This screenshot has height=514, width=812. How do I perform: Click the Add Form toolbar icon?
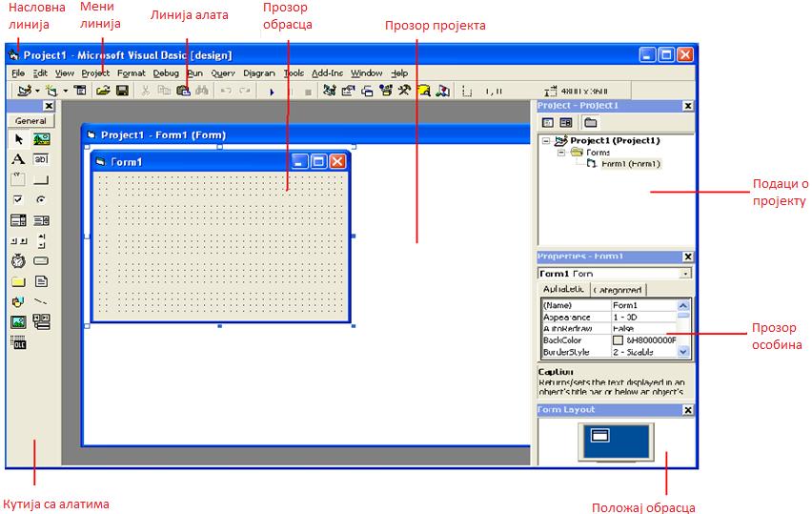click(x=51, y=92)
